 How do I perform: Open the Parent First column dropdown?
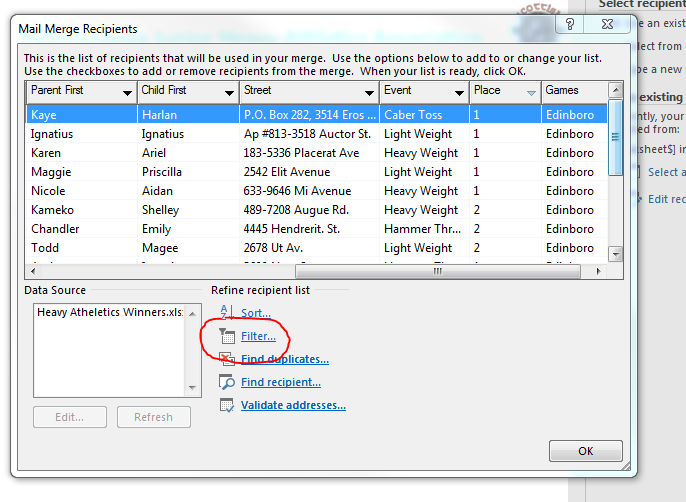click(127, 92)
